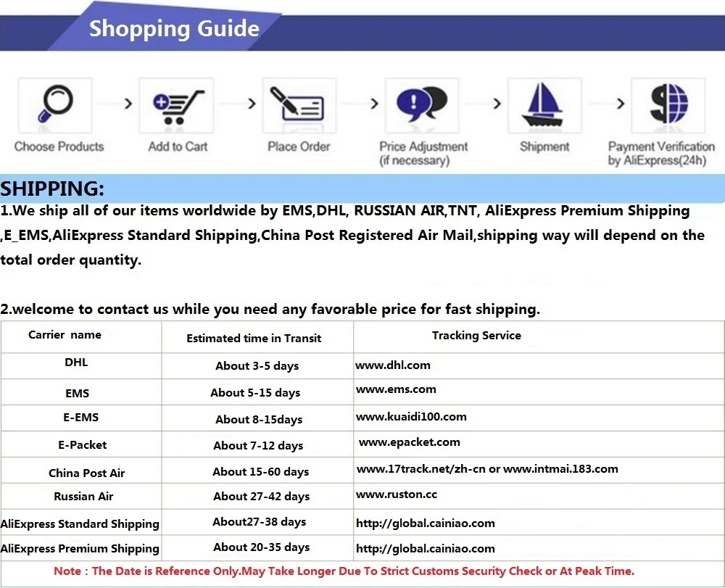Image resolution: width=725 pixels, height=588 pixels.
Task: Click the "total order quantity." text line
Action: coord(71,260)
